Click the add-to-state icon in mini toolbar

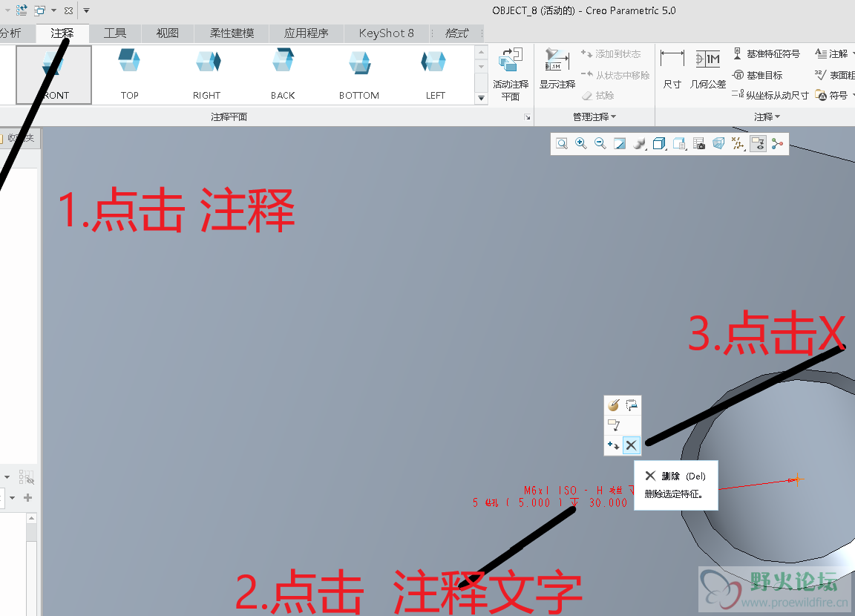pos(614,445)
